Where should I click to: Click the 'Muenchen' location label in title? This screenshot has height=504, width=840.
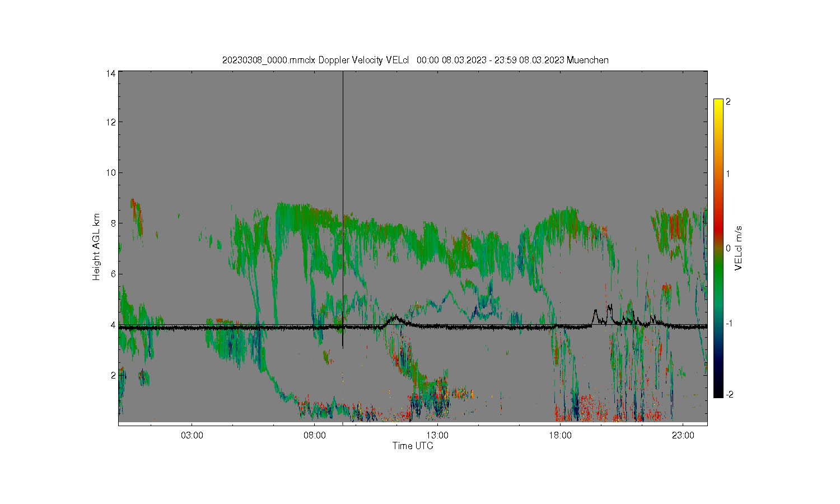tap(587, 60)
